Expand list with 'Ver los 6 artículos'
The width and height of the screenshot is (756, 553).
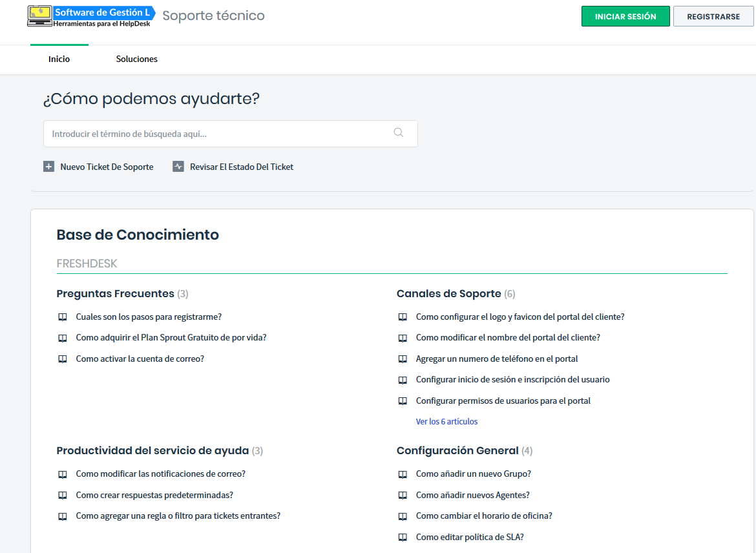coord(446,422)
